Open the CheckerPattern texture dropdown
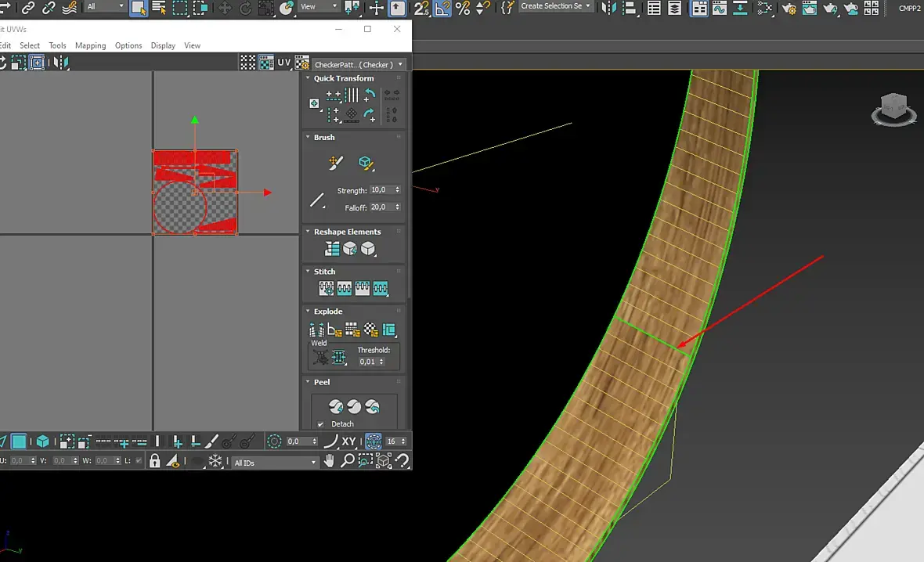Image resolution: width=924 pixels, height=562 pixels. coord(359,64)
